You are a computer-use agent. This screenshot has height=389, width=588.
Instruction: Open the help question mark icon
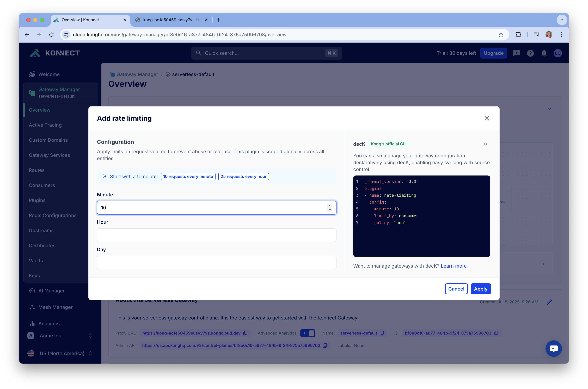530,53
